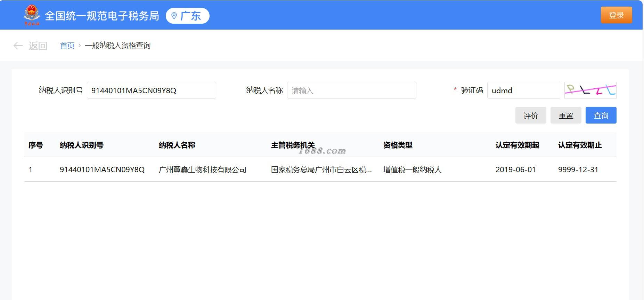The height and width of the screenshot is (300, 644).
Task: Refresh the captcha image
Action: coord(590,90)
